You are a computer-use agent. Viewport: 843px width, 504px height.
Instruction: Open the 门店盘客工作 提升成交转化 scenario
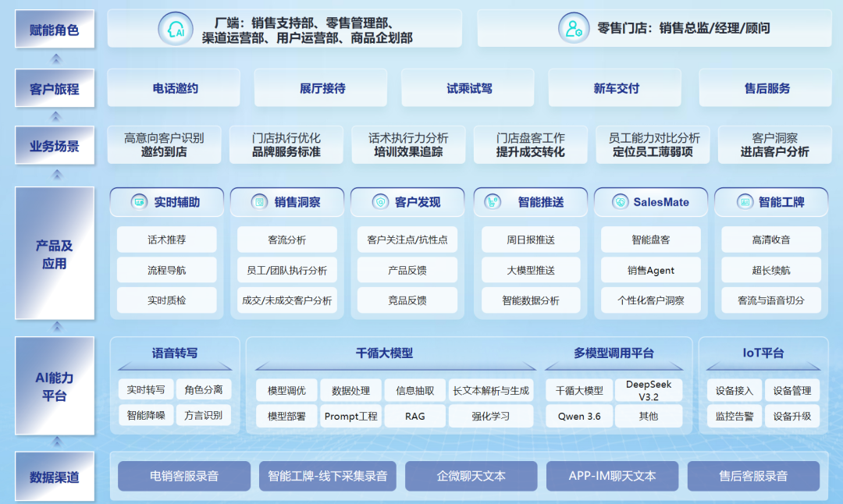click(x=530, y=145)
